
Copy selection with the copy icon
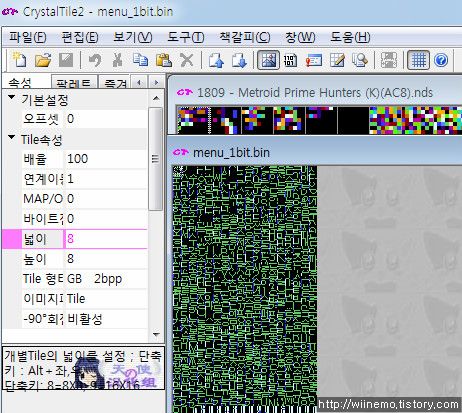click(140, 60)
